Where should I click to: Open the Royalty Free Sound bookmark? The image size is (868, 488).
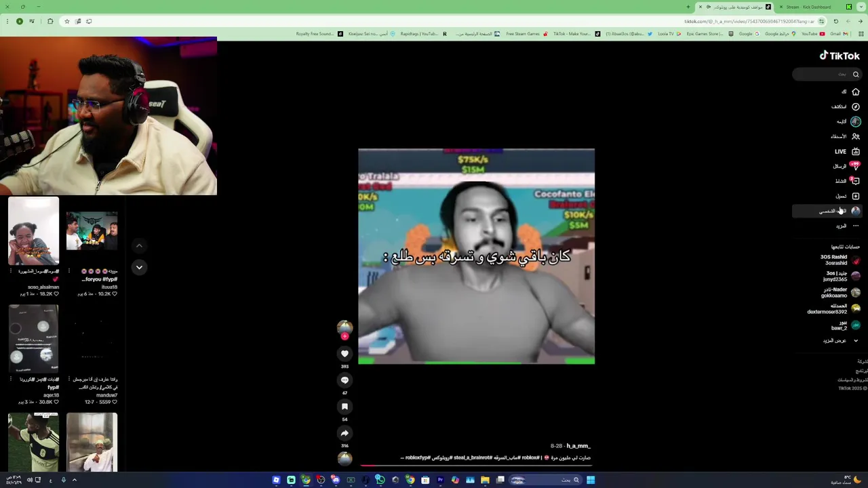pos(319,34)
